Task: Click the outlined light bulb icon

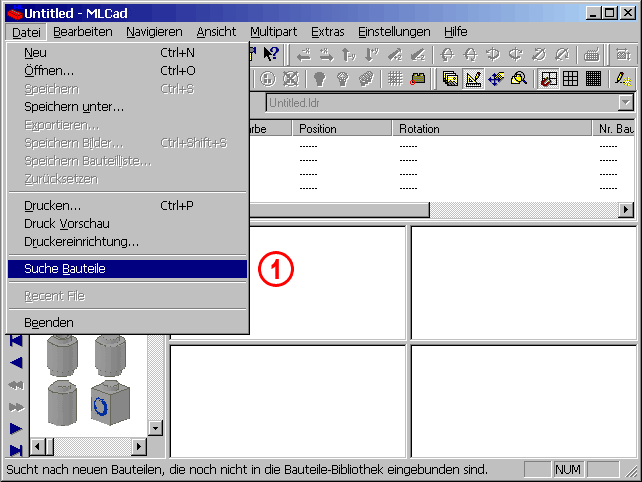Action: 342,79
